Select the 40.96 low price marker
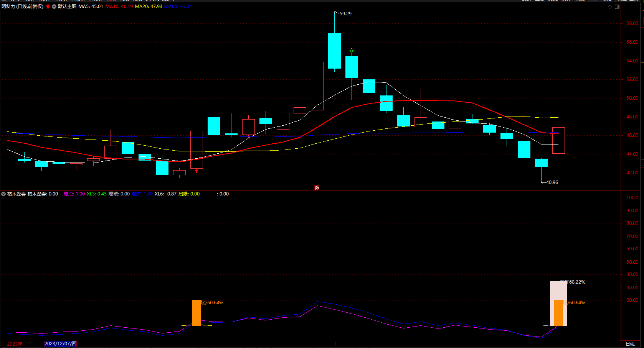This screenshot has width=644, height=348. coord(552,182)
